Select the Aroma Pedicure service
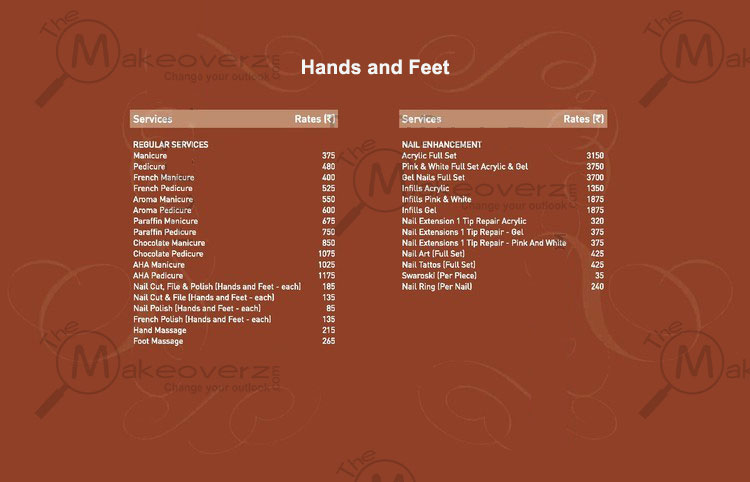The width and height of the screenshot is (750, 482). tap(162, 211)
